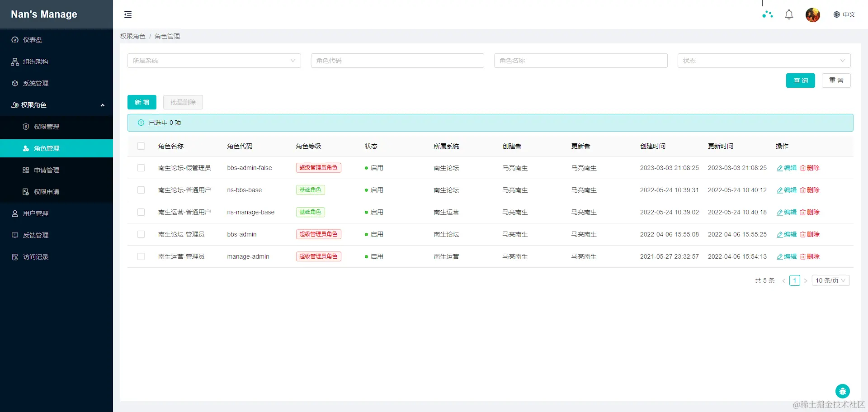Open the 10 条/页 page size dropdown
Screen dimensions: 868x412
831,280
